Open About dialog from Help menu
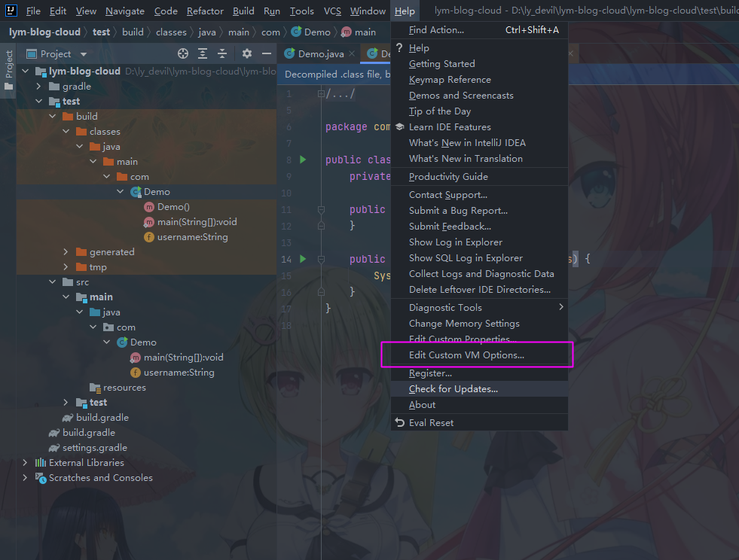739x560 pixels. pos(479,405)
